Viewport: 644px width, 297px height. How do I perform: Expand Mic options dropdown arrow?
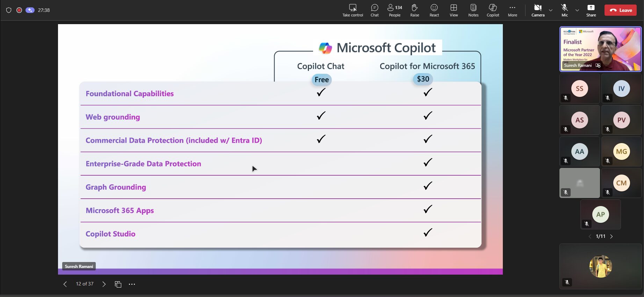click(x=577, y=10)
